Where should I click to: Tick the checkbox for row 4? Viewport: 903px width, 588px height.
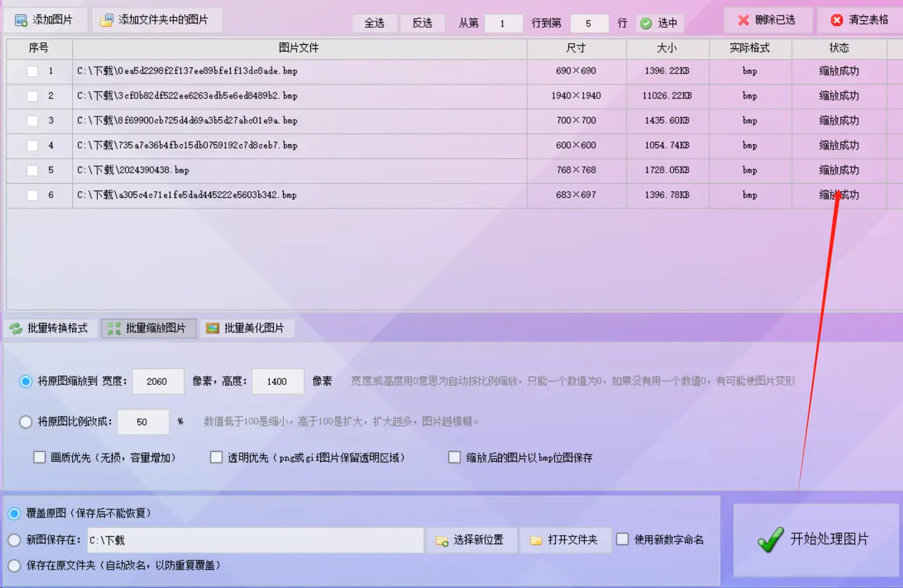32,146
